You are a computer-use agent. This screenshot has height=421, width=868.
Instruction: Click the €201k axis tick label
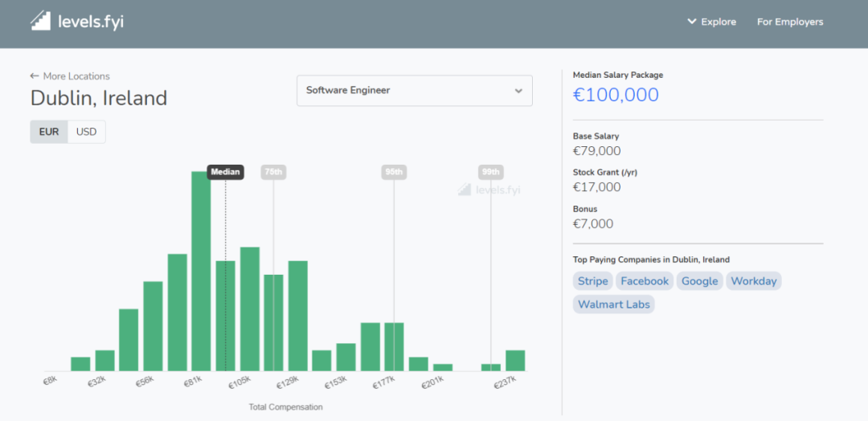click(433, 382)
